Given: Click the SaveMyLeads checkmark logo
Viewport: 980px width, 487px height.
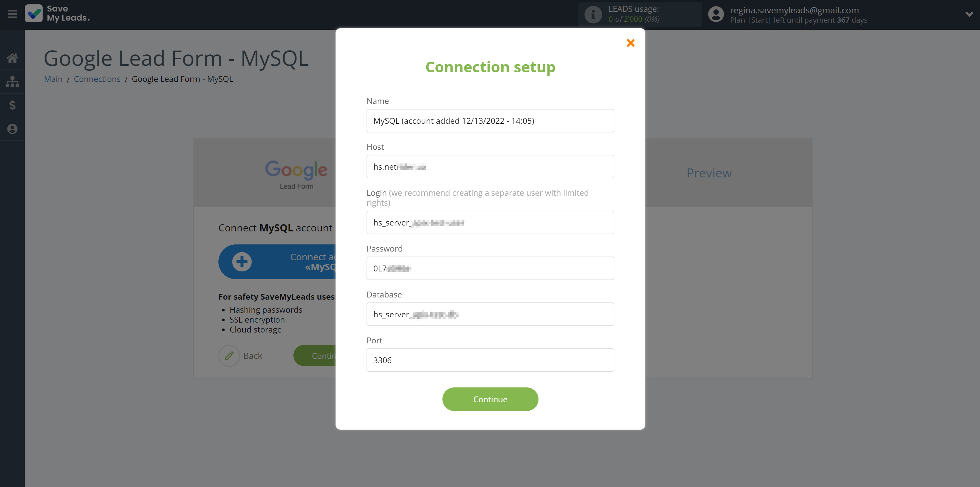Looking at the screenshot, I should pyautogui.click(x=33, y=14).
